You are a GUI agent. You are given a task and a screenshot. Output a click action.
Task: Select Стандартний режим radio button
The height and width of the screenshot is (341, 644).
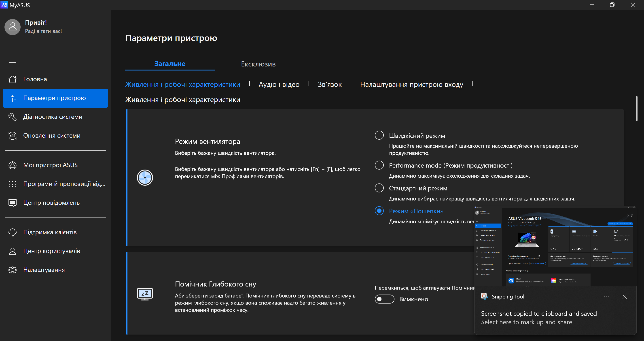point(379,188)
